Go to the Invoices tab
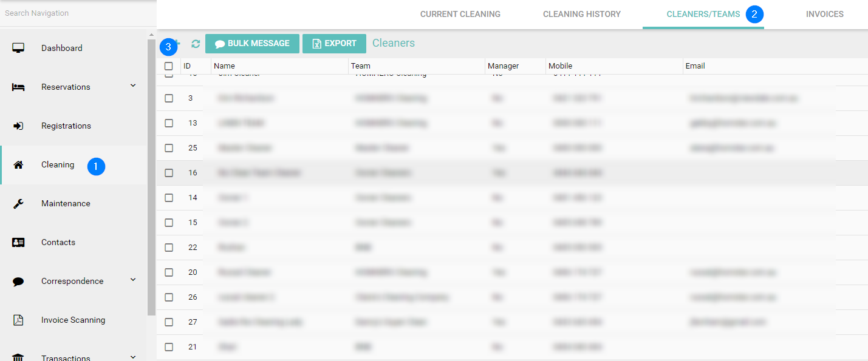 824,14
